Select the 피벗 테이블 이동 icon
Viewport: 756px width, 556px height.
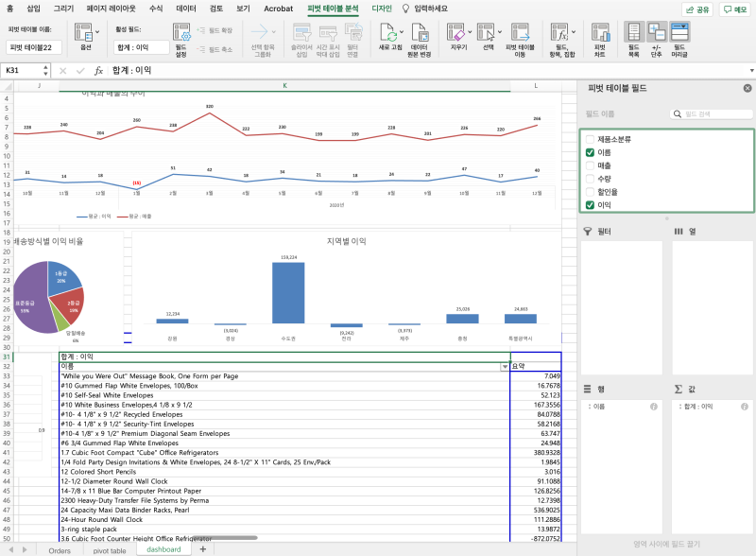(x=520, y=33)
